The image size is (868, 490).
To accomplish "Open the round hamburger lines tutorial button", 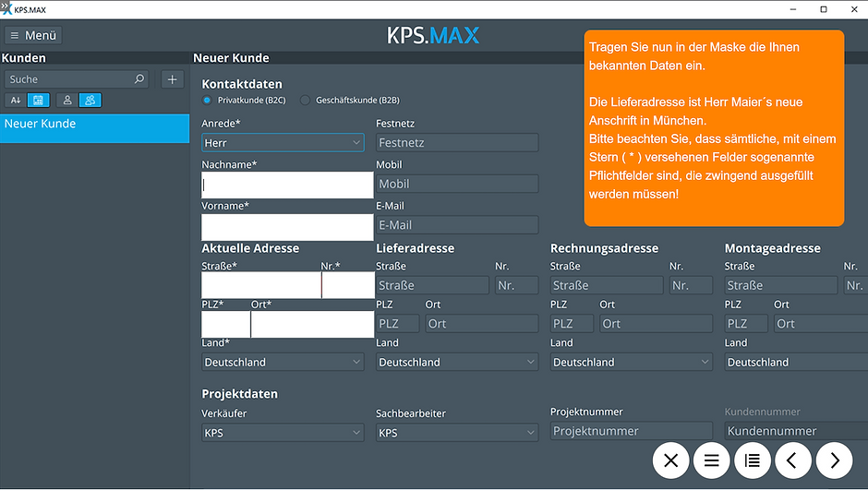I will [x=712, y=460].
